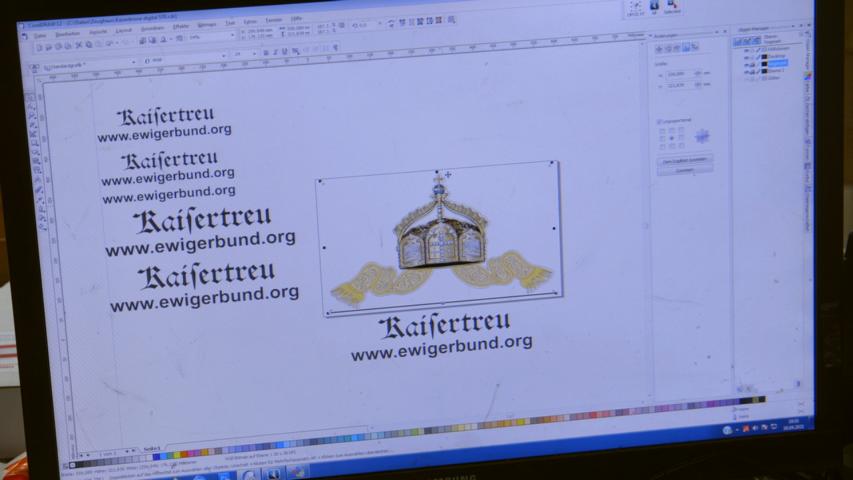853x480 pixels.
Task: Click the Show Object Properties icon in Object Manager
Action: pos(737,41)
